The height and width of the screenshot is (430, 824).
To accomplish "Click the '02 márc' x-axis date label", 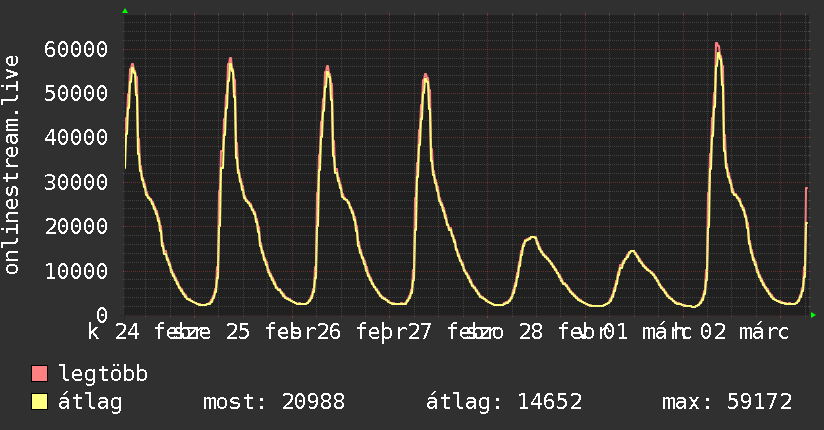I will point(745,332).
